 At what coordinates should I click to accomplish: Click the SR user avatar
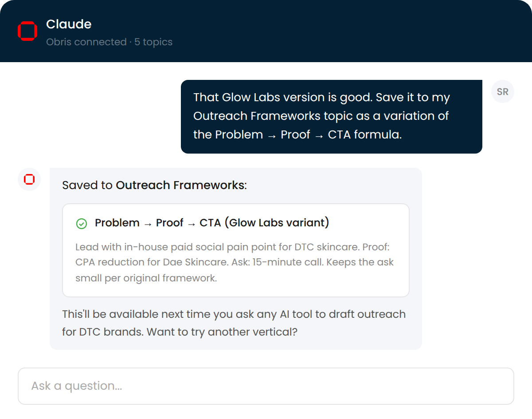[502, 92]
